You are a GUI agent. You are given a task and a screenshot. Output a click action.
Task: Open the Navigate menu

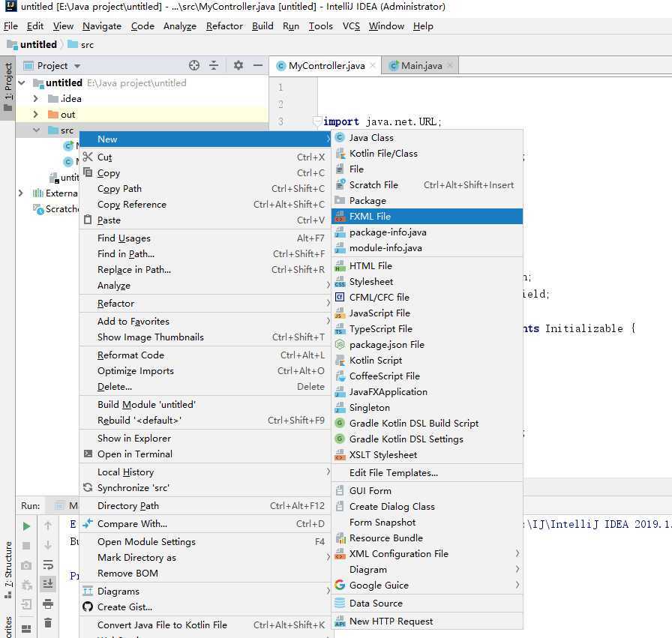tap(102, 26)
